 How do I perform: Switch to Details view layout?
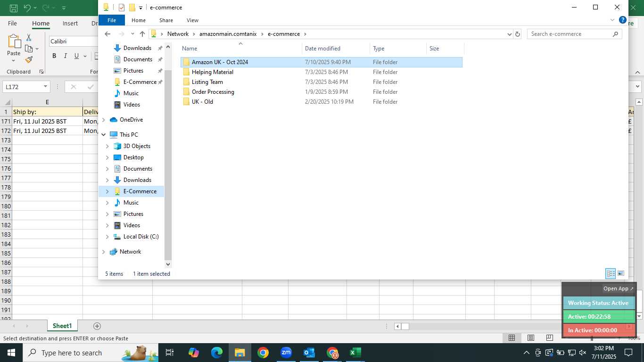611,273
